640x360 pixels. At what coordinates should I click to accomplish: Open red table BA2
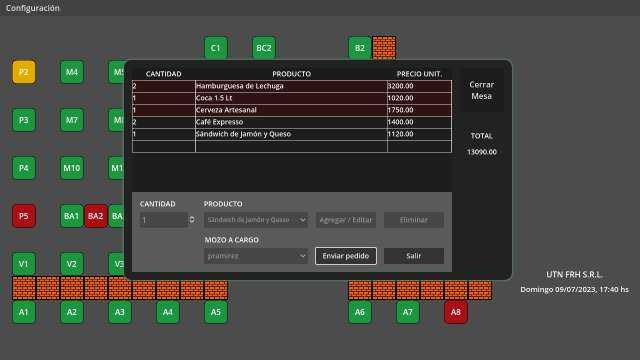[x=96, y=216]
